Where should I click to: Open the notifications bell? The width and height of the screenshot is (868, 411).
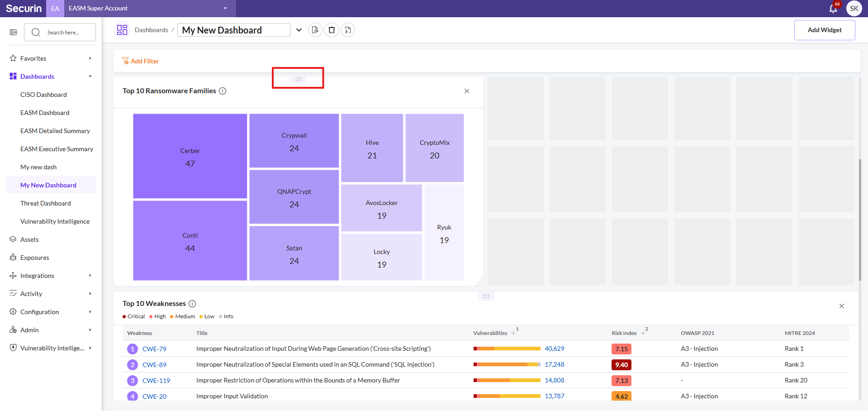(x=833, y=9)
